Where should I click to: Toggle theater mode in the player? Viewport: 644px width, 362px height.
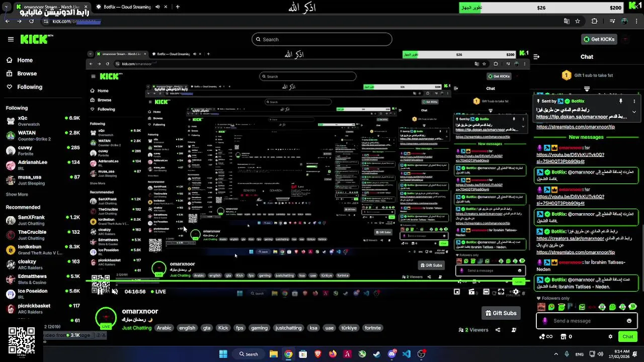tap(486, 292)
